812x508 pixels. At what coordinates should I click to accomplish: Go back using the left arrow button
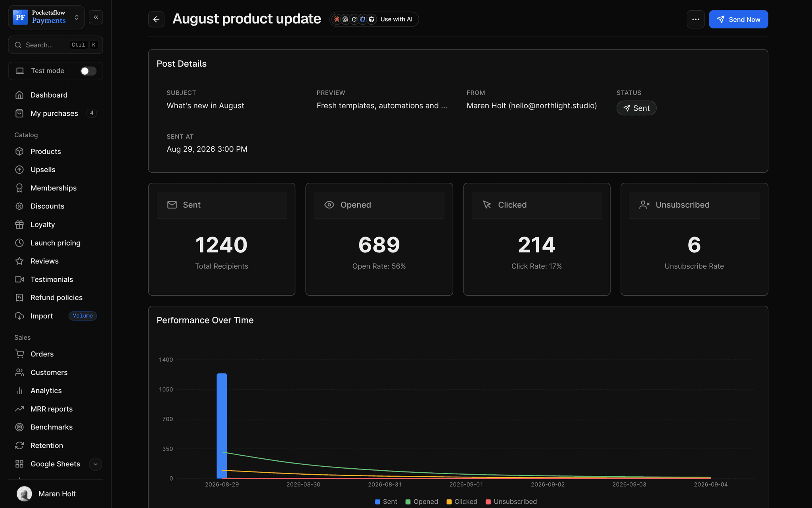pyautogui.click(x=156, y=19)
